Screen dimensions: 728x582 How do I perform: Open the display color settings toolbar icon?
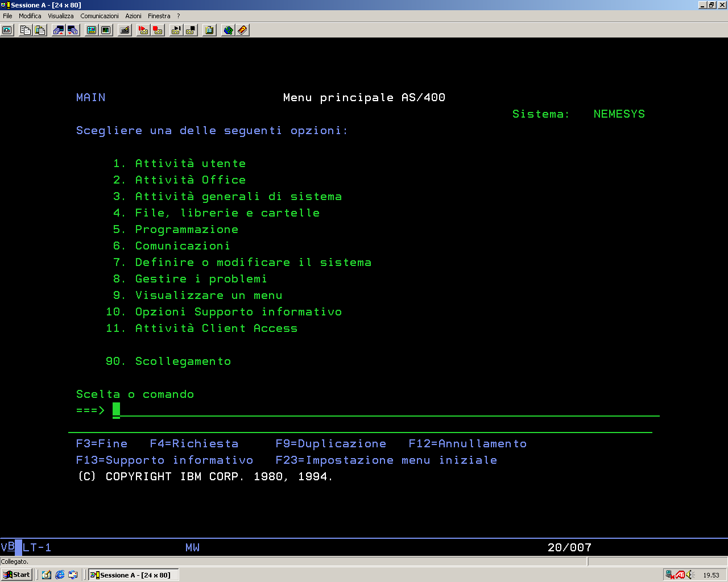point(92,30)
